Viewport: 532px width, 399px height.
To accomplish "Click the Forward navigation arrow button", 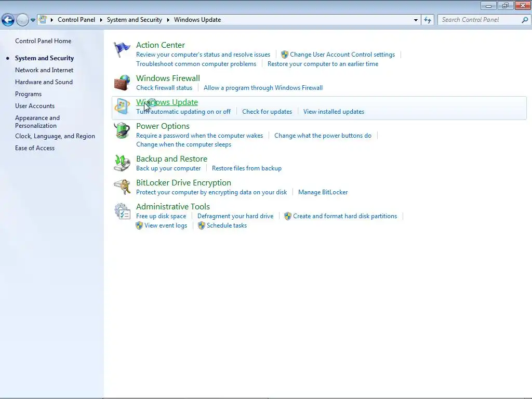I will [x=22, y=20].
